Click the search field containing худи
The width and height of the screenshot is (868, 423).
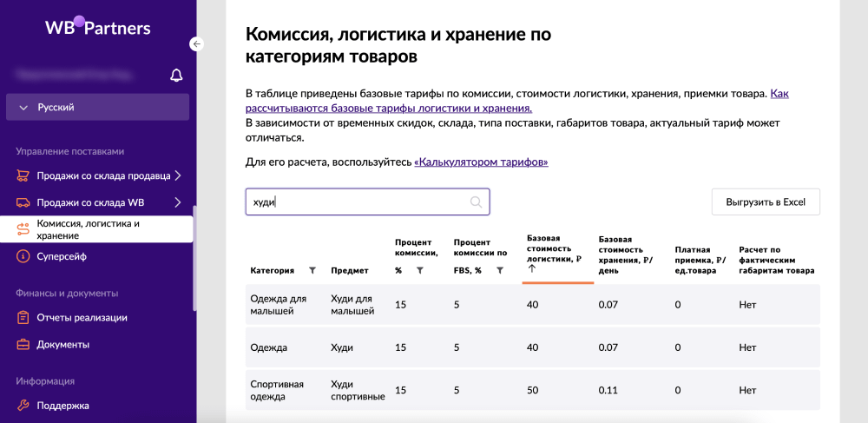(367, 202)
